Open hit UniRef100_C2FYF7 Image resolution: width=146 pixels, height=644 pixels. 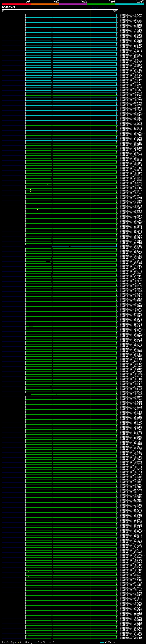(x=131, y=216)
